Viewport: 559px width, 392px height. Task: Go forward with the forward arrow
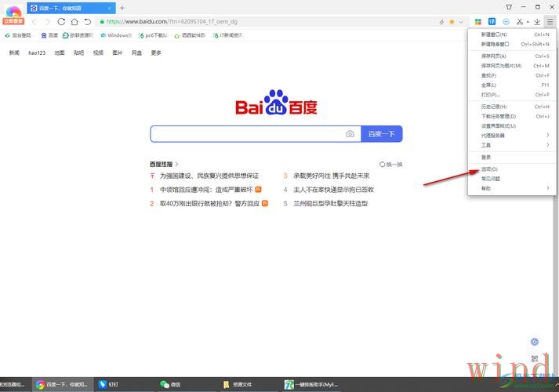(48, 22)
